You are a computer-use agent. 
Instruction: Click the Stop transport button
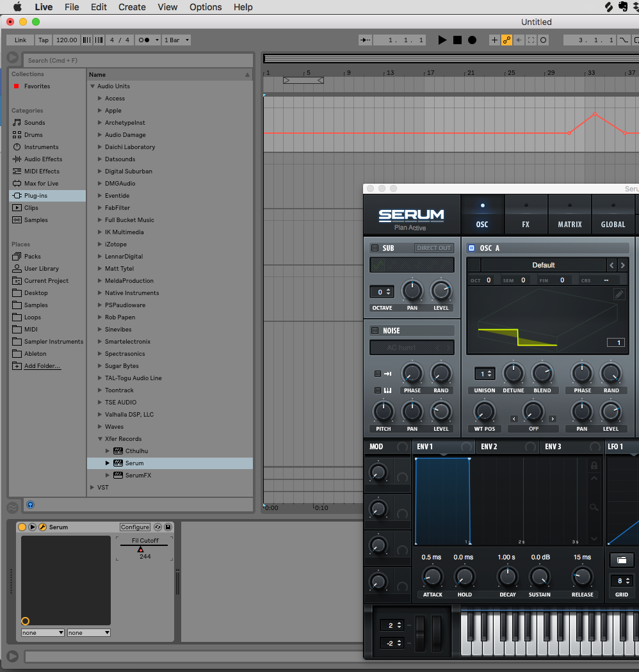[x=457, y=40]
